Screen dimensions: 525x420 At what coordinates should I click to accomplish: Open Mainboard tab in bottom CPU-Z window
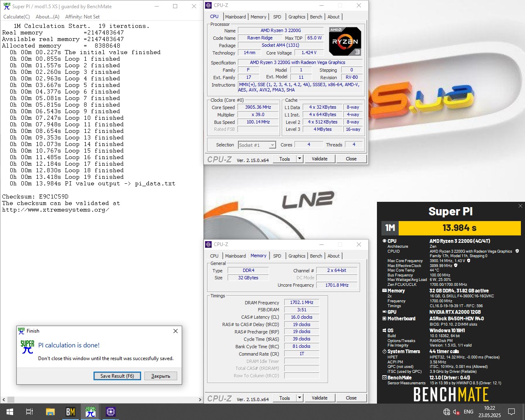[x=235, y=256]
